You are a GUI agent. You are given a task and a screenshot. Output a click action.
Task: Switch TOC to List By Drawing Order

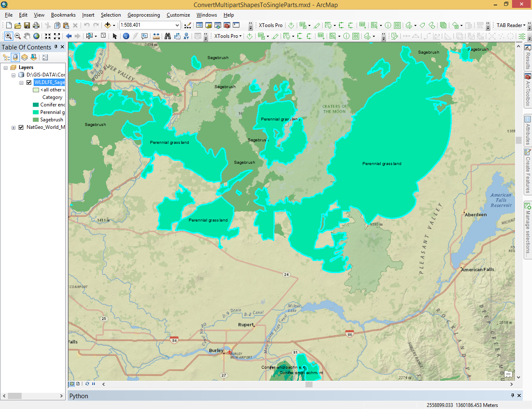(6, 57)
